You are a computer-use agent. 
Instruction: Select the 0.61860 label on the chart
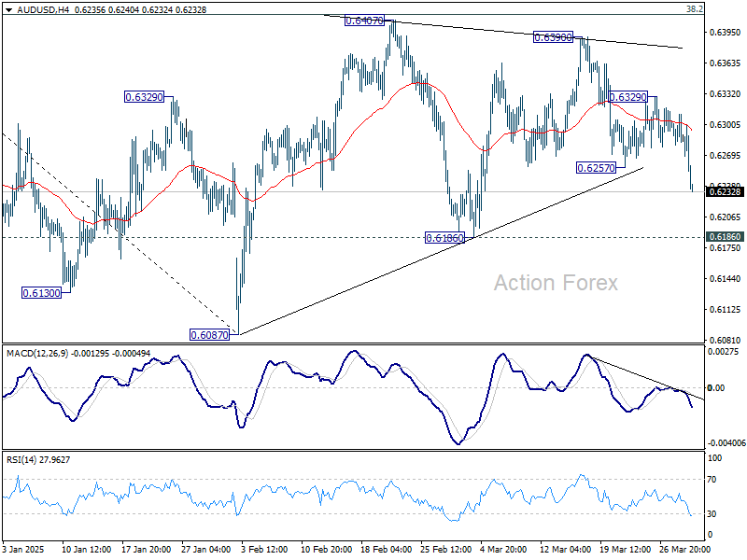coord(444,238)
